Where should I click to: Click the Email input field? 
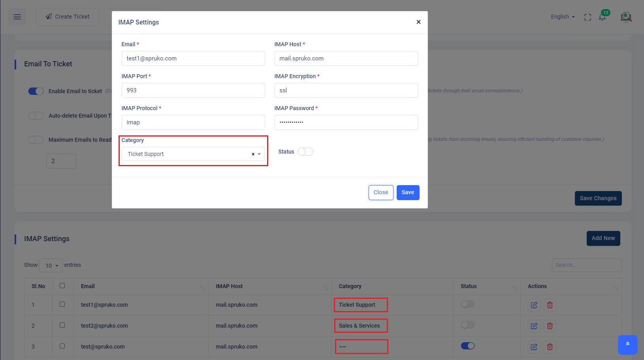click(193, 58)
